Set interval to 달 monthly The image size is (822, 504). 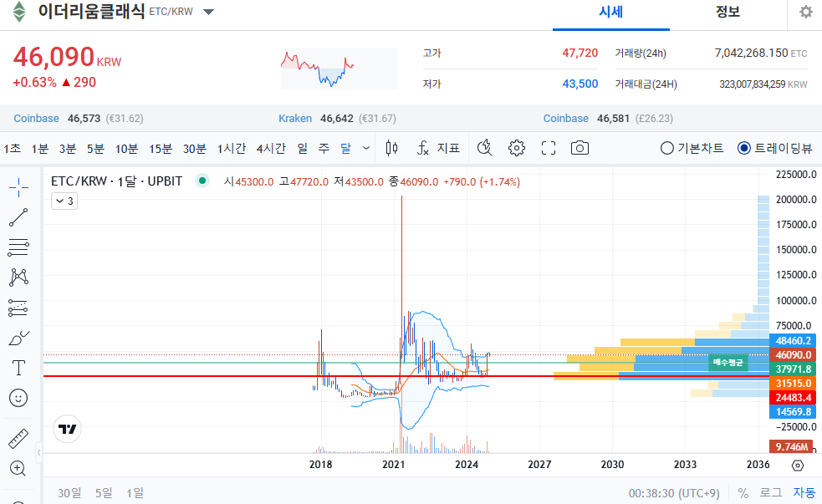click(345, 149)
